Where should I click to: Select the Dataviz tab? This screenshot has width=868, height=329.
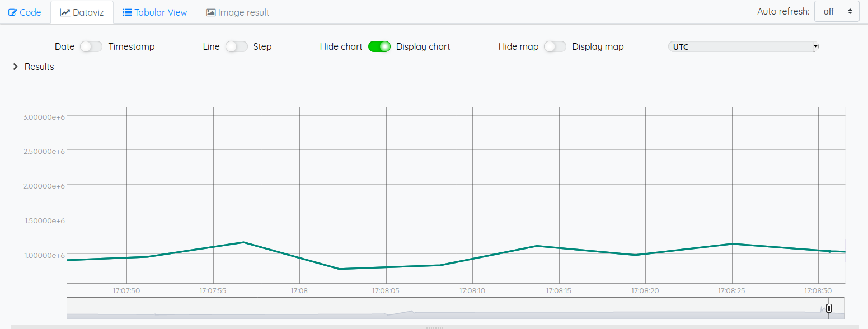pos(82,12)
